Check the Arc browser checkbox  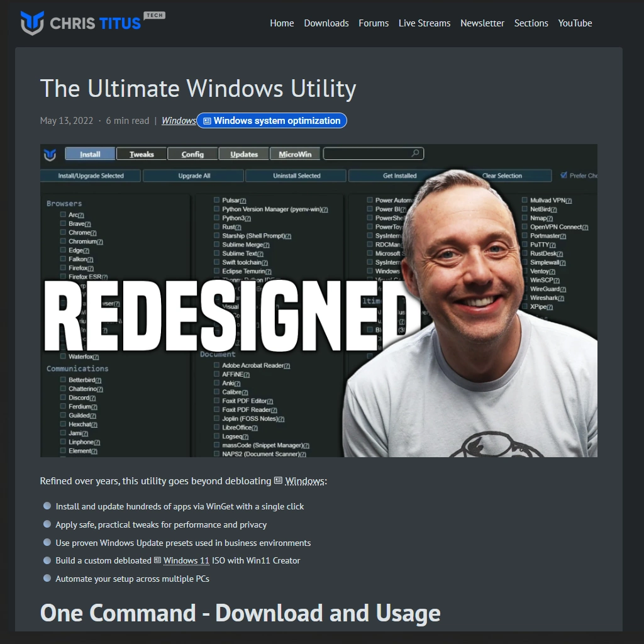pos(63,214)
